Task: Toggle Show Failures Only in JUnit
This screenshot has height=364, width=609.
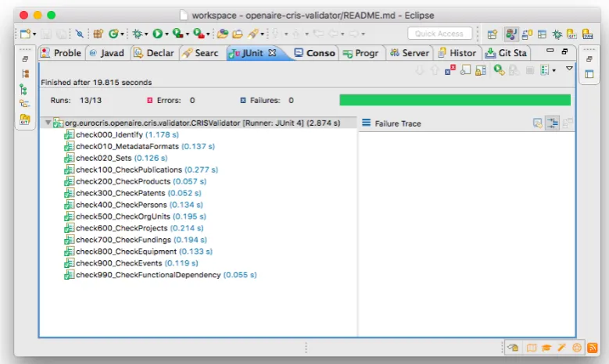Action: coord(450,70)
